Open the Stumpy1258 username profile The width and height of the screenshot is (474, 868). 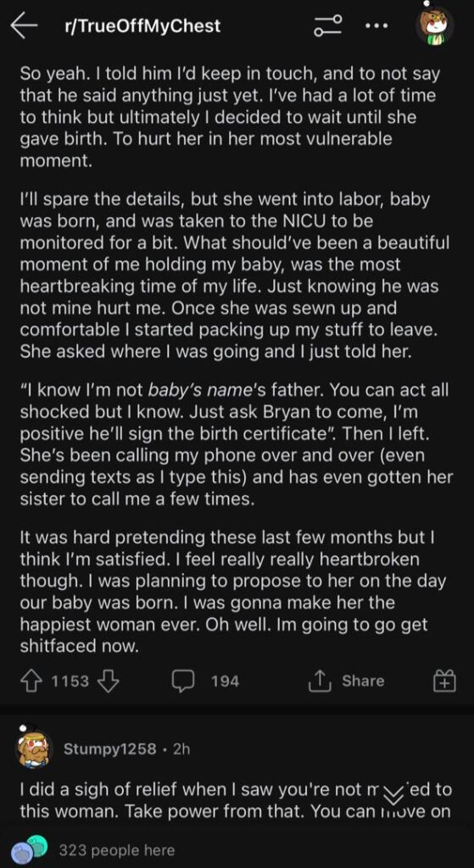click(x=110, y=749)
